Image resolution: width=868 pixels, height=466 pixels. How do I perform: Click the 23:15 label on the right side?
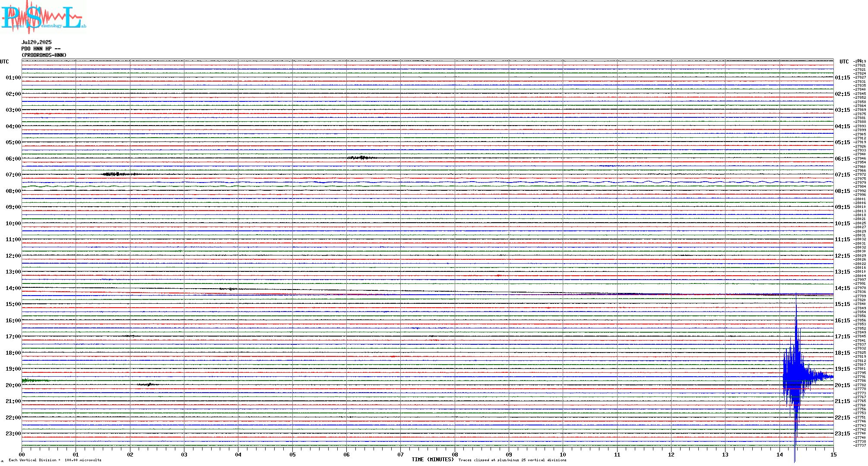(843, 434)
